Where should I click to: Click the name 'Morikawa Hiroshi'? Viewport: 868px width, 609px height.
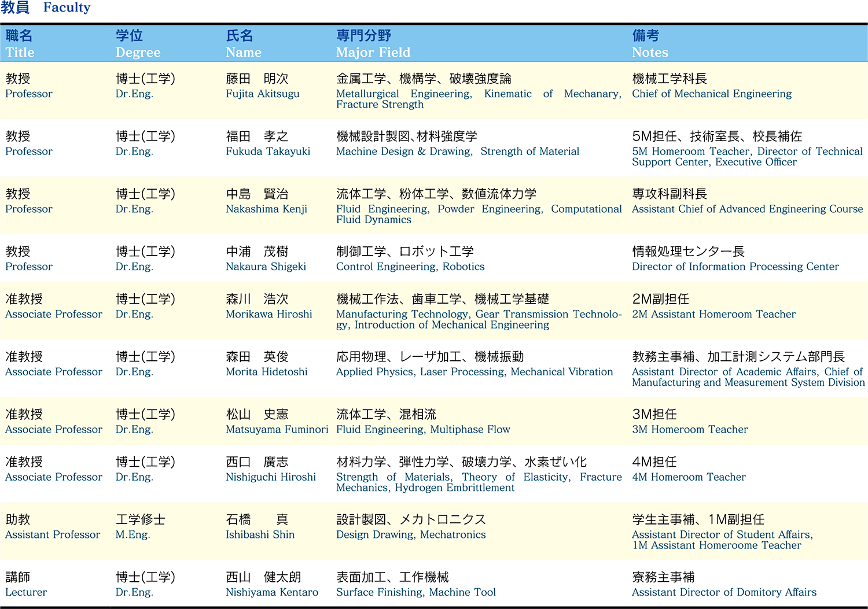[269, 314]
